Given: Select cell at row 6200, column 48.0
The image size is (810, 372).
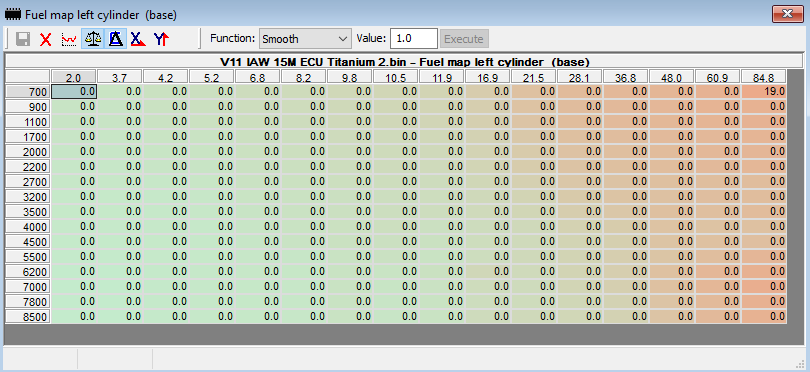Looking at the screenshot, I should click(672, 271).
